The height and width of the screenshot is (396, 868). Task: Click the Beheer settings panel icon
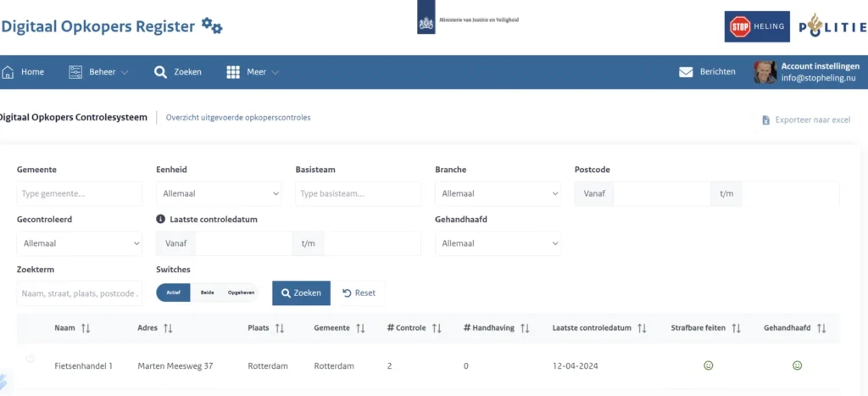pos(75,72)
